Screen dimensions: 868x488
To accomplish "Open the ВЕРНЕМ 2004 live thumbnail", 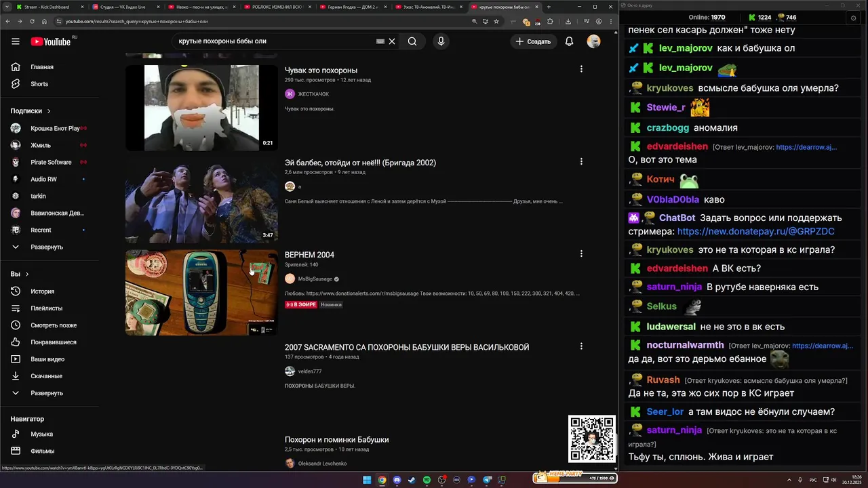I will [201, 292].
